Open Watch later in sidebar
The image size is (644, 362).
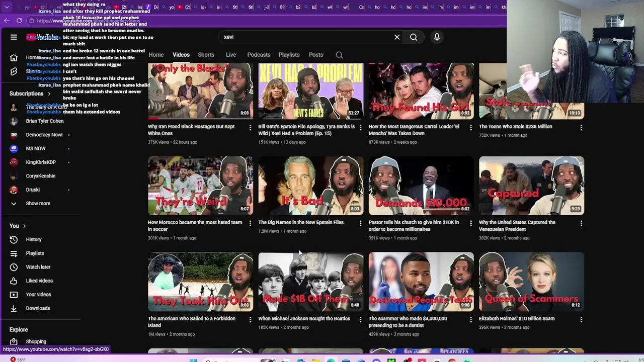pyautogui.click(x=38, y=267)
